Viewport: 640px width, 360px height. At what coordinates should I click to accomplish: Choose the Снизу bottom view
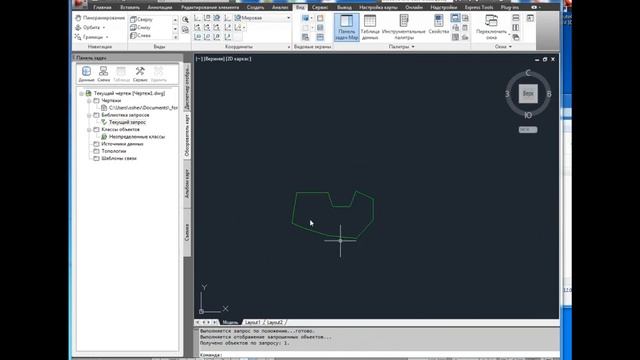(140, 27)
